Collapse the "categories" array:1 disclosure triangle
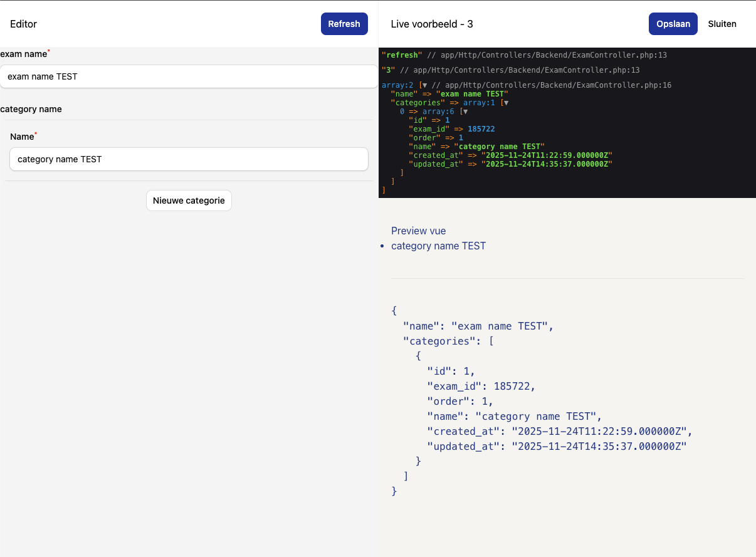This screenshot has width=756, height=557. click(x=506, y=102)
